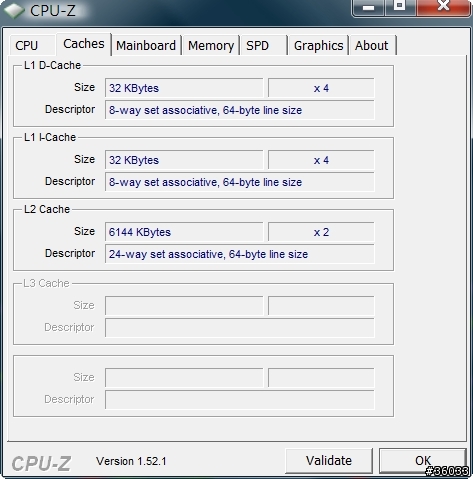The width and height of the screenshot is (473, 479).
Task: Switch to the CPU tab
Action: coord(32,45)
